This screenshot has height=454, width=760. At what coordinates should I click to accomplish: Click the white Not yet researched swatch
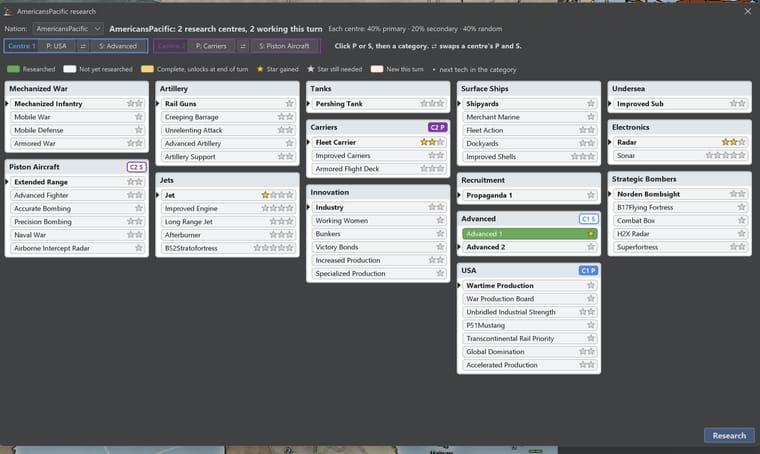(70, 69)
